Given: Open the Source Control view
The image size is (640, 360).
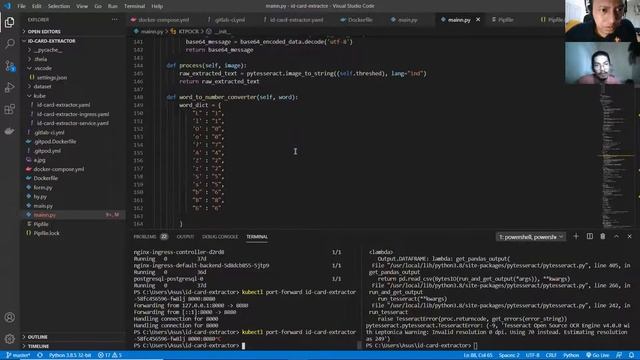Looking at the screenshot, I should pos(9,66).
